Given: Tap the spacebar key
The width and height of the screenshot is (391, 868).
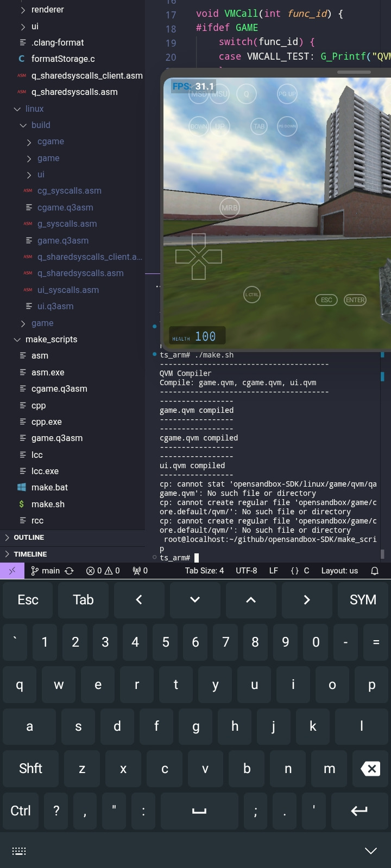Looking at the screenshot, I should [199, 811].
